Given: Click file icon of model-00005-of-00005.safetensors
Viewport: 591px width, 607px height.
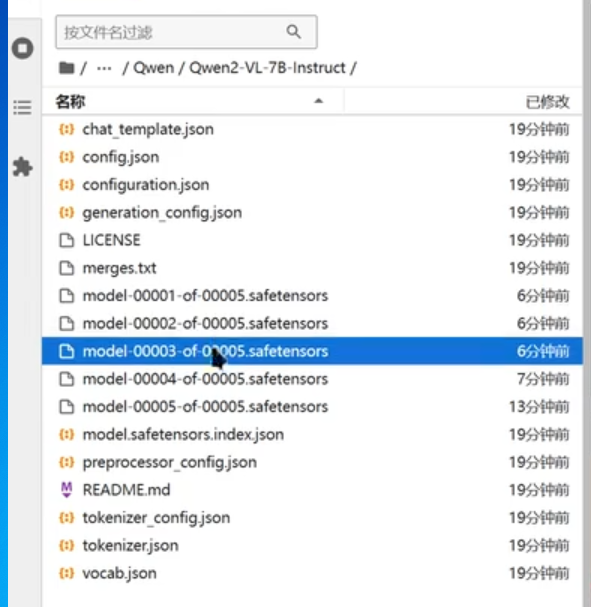Looking at the screenshot, I should coord(67,407).
